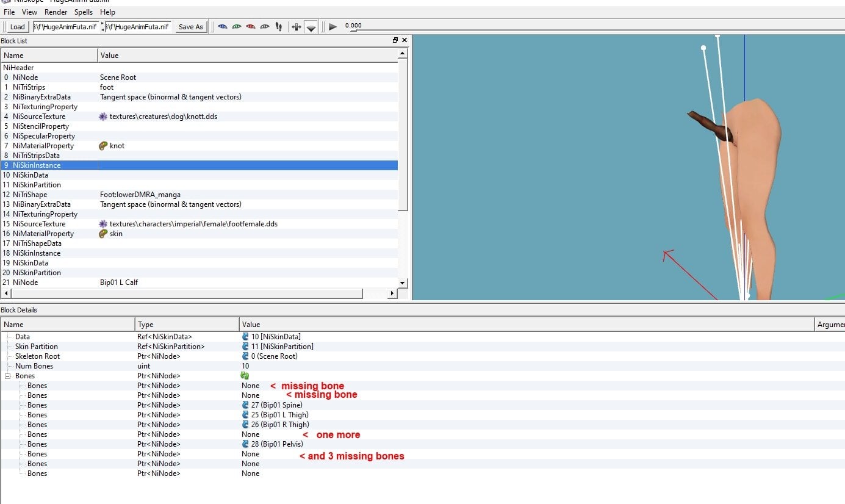The width and height of the screenshot is (845, 504).
Task: Click the material palette icon beside knot
Action: click(x=103, y=146)
